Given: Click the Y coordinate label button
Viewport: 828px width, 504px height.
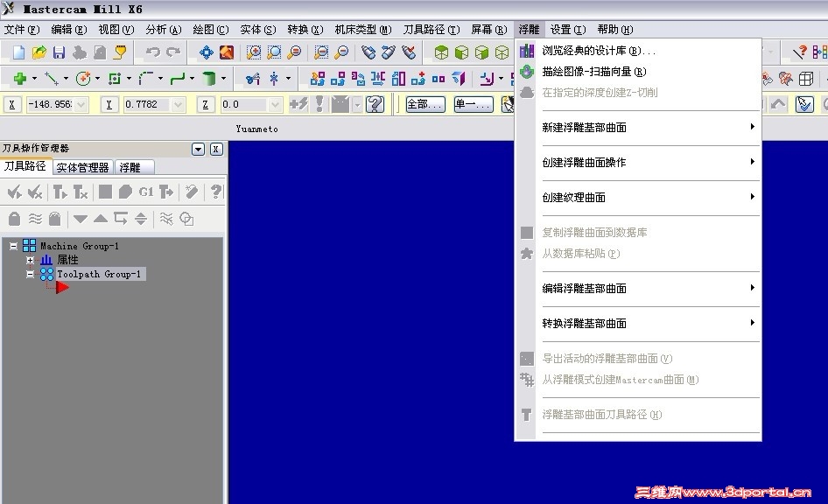Looking at the screenshot, I should [109, 104].
